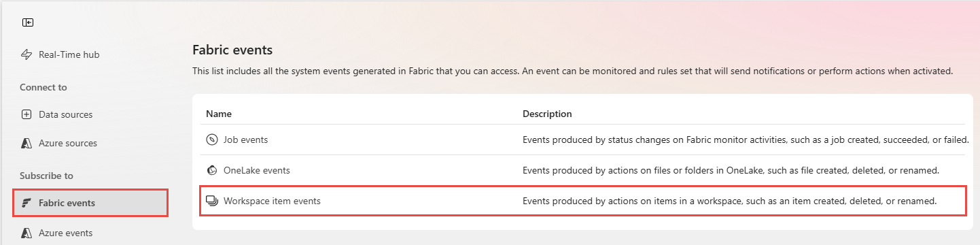Click the Workspace item events icon
The width and height of the screenshot is (980, 245).
point(211,201)
